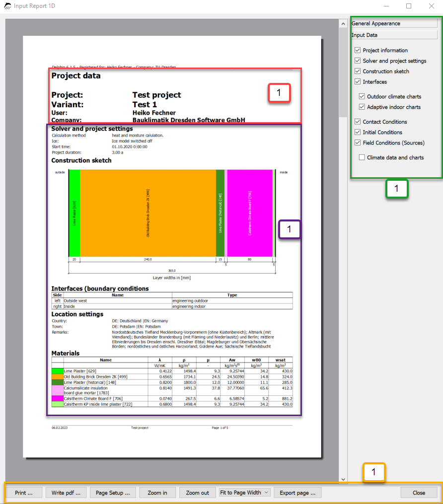Click scrollbar down arrow of preview
The image size is (443, 504).
[343, 479]
